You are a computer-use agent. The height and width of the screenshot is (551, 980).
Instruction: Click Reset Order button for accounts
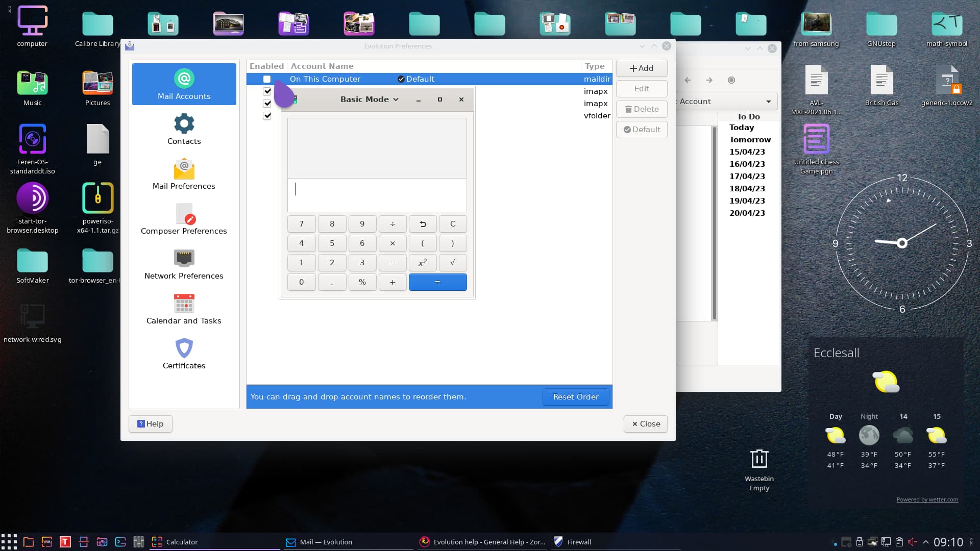[x=575, y=396]
